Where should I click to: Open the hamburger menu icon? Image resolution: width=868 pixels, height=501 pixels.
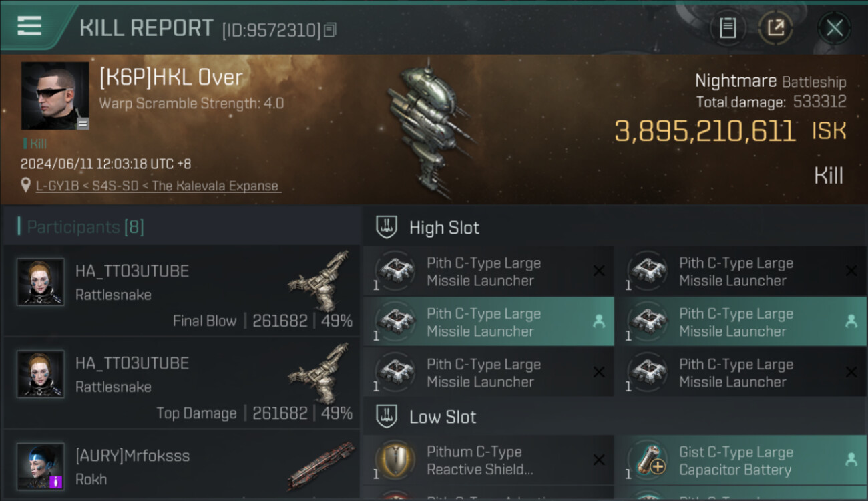point(29,25)
